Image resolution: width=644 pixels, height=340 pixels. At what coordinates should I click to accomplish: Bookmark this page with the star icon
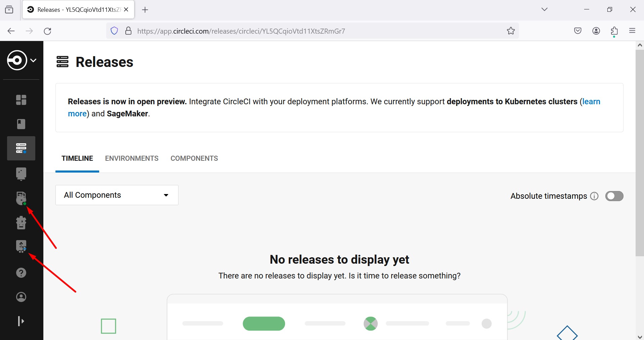coord(511,31)
